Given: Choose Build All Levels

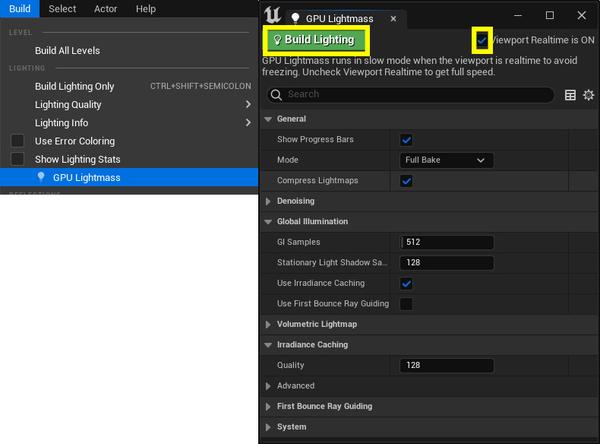Looking at the screenshot, I should 67,51.
